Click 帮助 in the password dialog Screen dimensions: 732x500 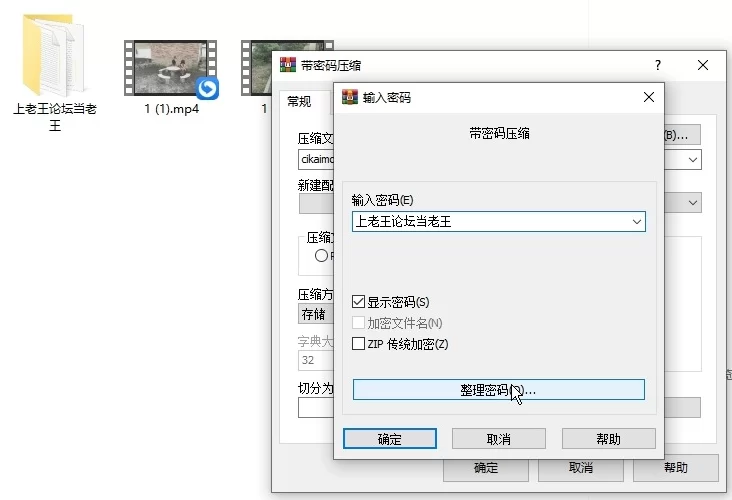[x=608, y=439]
